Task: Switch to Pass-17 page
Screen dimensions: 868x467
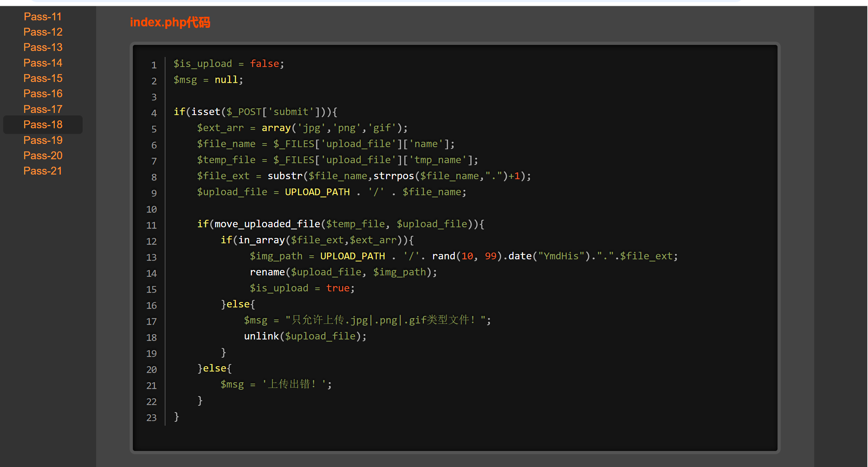Action: tap(43, 109)
